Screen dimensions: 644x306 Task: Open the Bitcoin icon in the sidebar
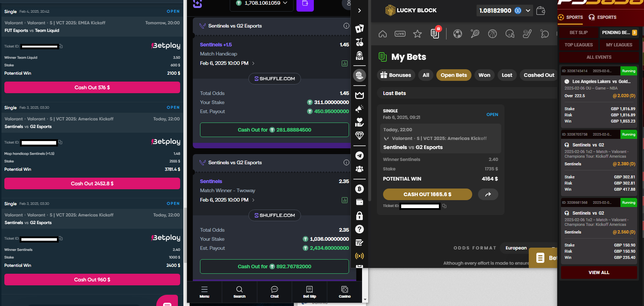[x=359, y=189]
